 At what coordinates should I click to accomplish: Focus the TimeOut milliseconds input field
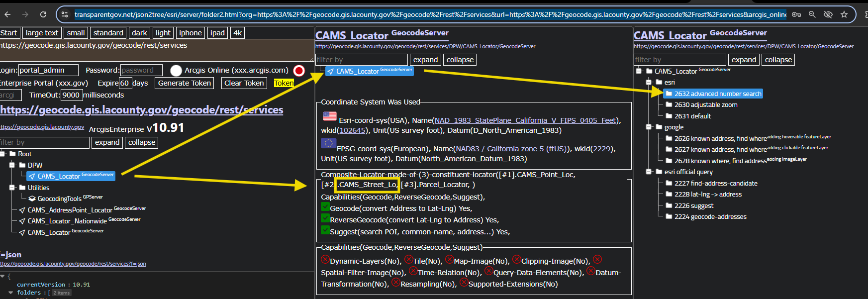(x=71, y=95)
